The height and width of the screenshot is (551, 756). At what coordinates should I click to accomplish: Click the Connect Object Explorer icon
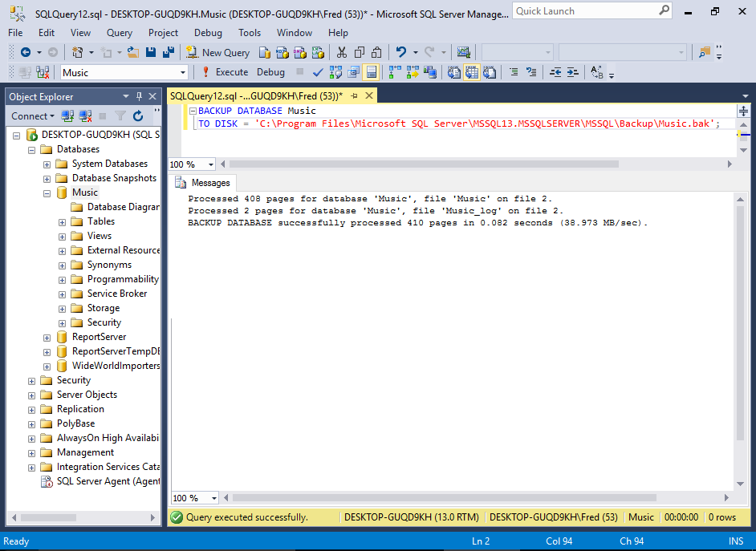pyautogui.click(x=68, y=116)
